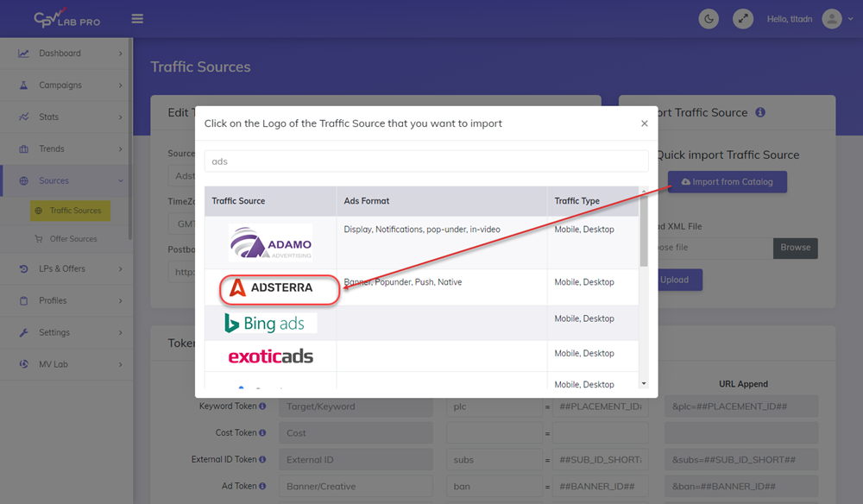Click Sources globe icon in sidebar

[x=23, y=181]
